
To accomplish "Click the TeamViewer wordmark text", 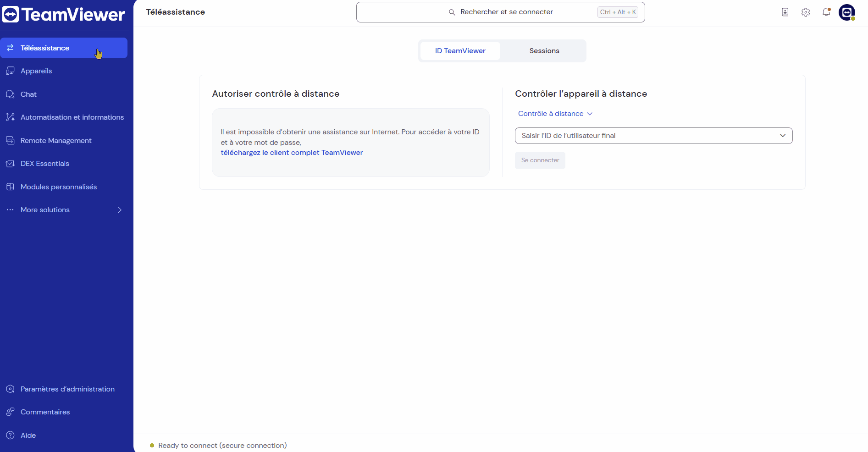I will pyautogui.click(x=73, y=15).
